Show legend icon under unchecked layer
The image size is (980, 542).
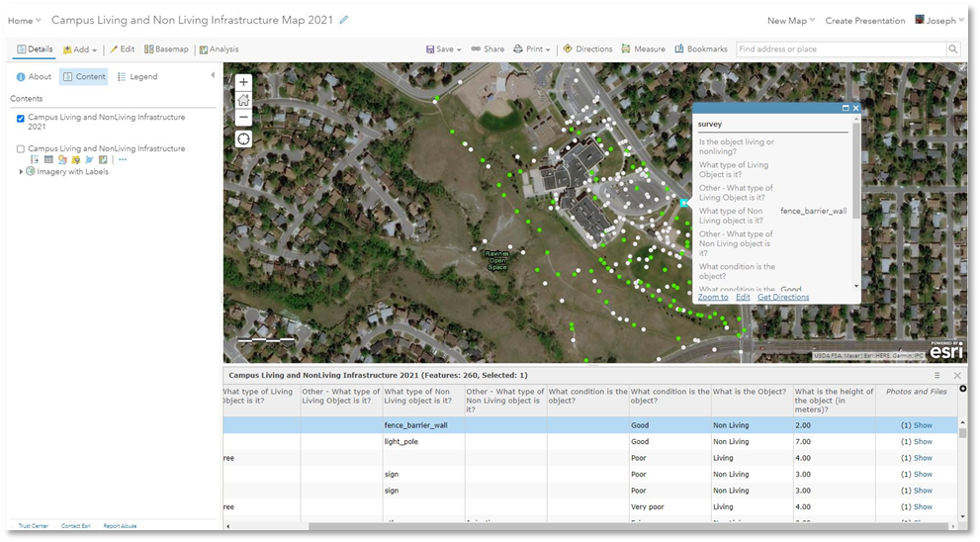(35, 160)
